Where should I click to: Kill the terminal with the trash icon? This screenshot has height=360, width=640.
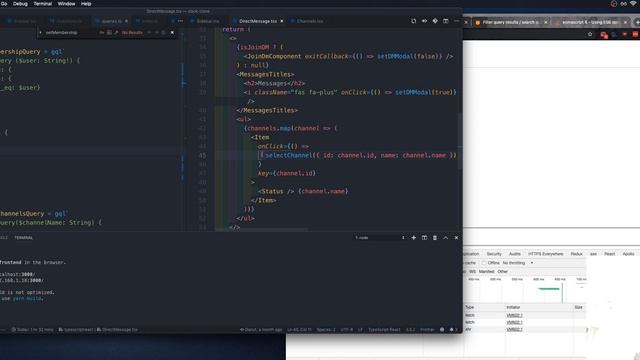point(435,238)
